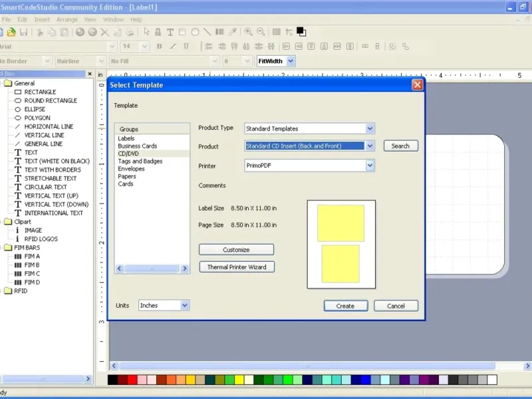Screen dimensions: 532x399
Task: Expand the Printer dropdown showing PrimoPDF
Action: (x=370, y=166)
